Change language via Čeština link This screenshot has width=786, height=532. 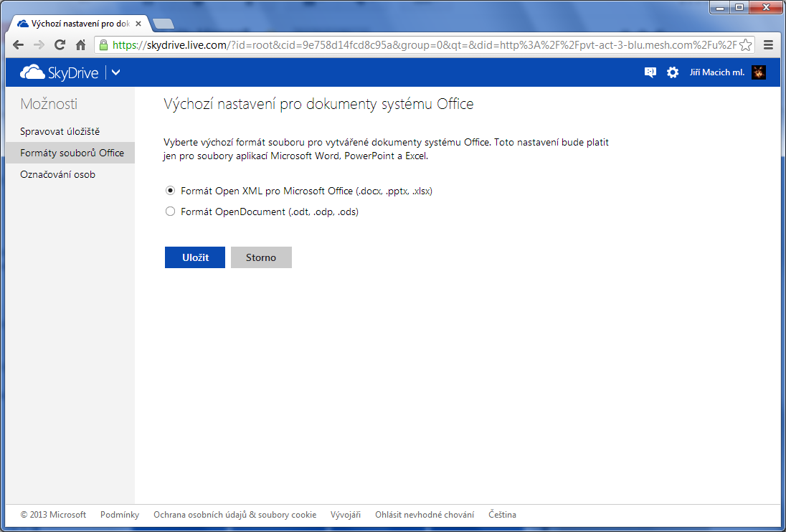point(502,515)
